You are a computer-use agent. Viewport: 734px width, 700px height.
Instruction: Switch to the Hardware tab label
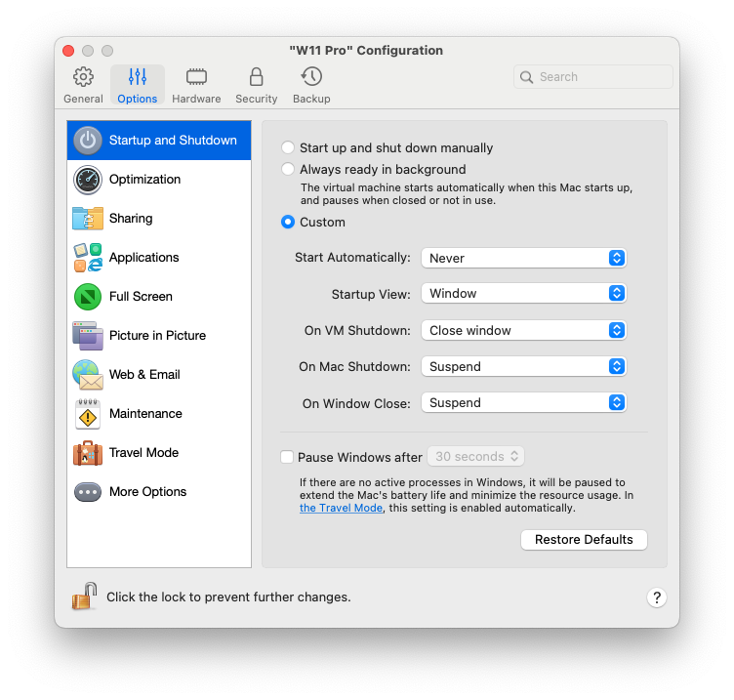pyautogui.click(x=196, y=99)
